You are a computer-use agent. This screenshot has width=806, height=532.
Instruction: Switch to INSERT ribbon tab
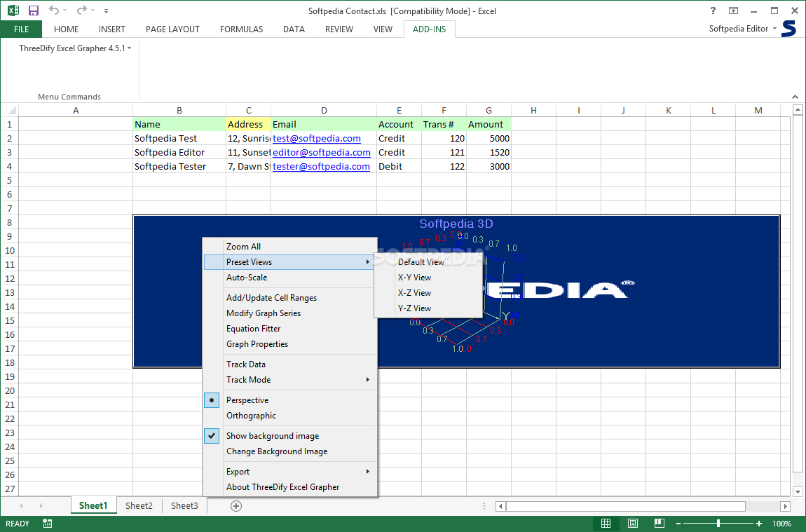coord(111,29)
